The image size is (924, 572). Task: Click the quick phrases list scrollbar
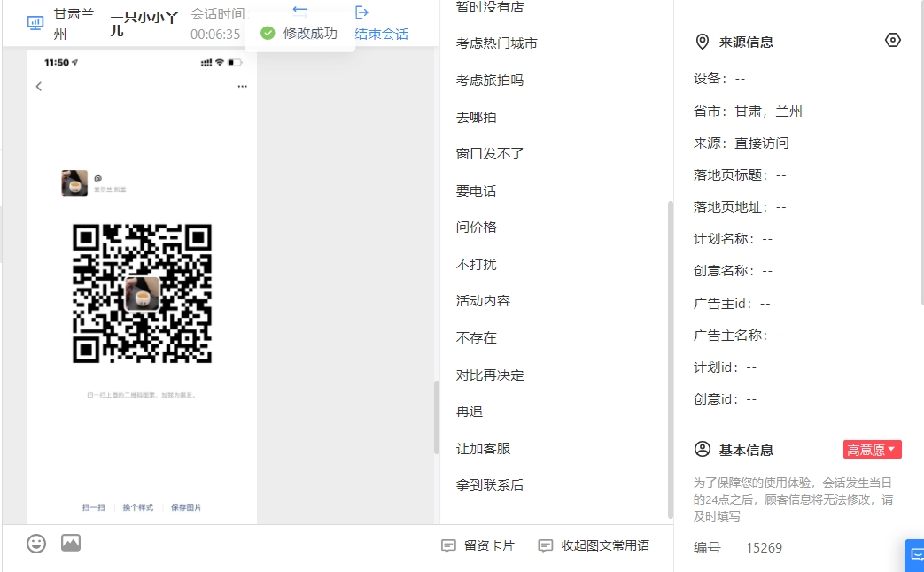pyautogui.click(x=670, y=359)
